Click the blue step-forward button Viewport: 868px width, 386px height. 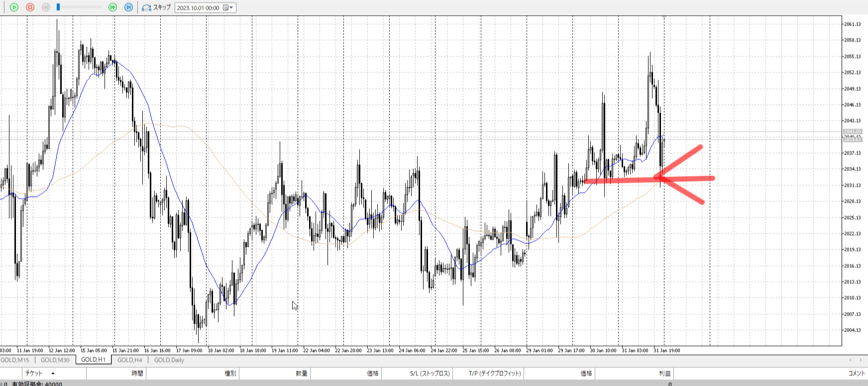pyautogui.click(x=129, y=7)
